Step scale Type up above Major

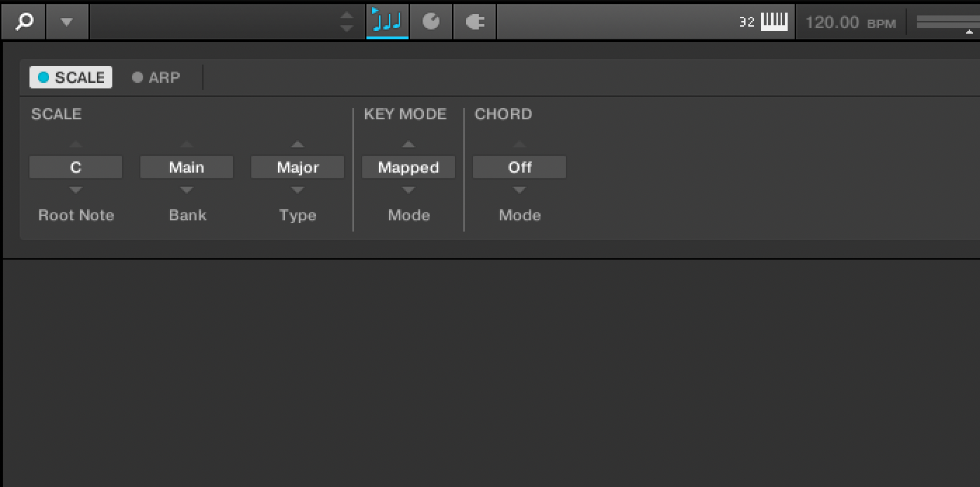click(x=298, y=145)
